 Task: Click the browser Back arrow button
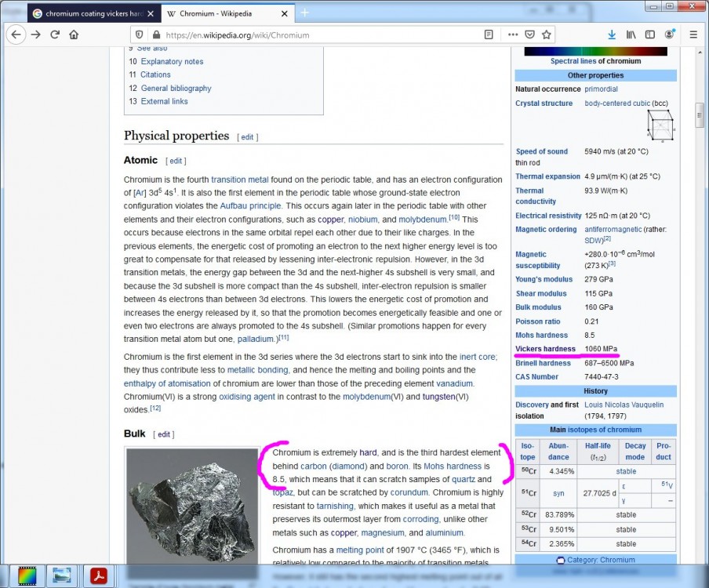click(16, 34)
